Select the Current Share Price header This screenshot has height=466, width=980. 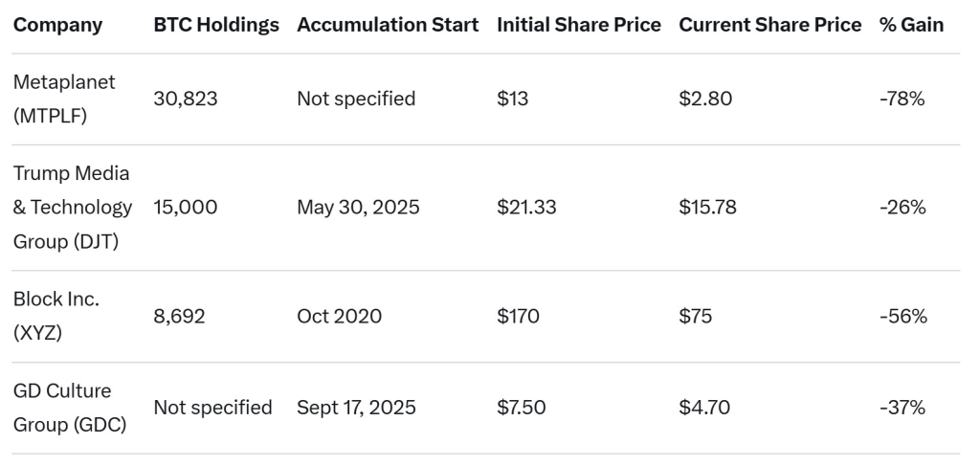(770, 25)
